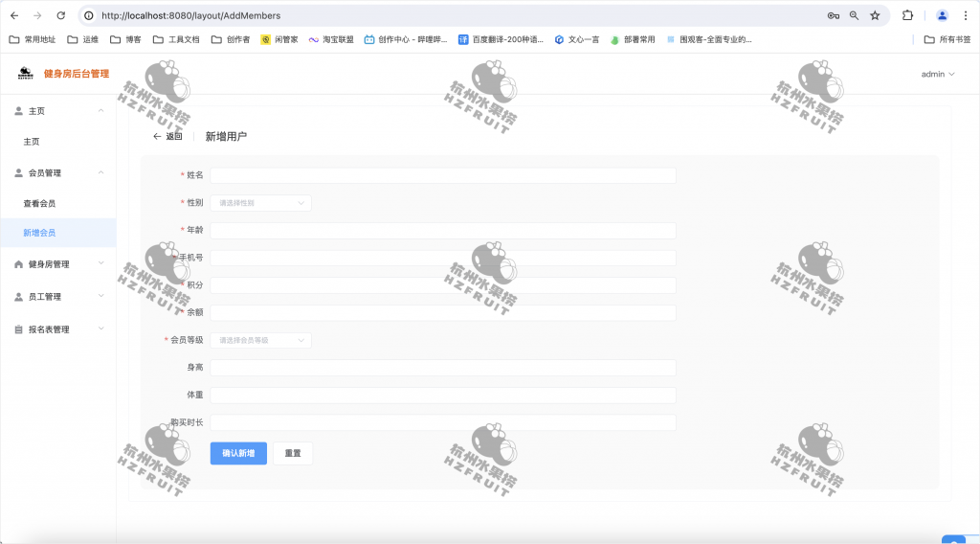This screenshot has width=980, height=544.
Task: Open the 运维 bookmark folder
Action: pyautogui.click(x=83, y=39)
